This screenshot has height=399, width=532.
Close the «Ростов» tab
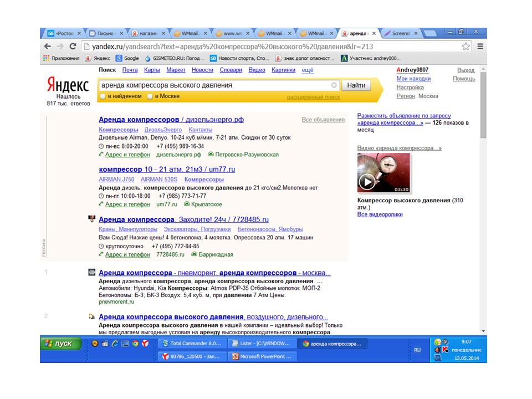(x=79, y=33)
